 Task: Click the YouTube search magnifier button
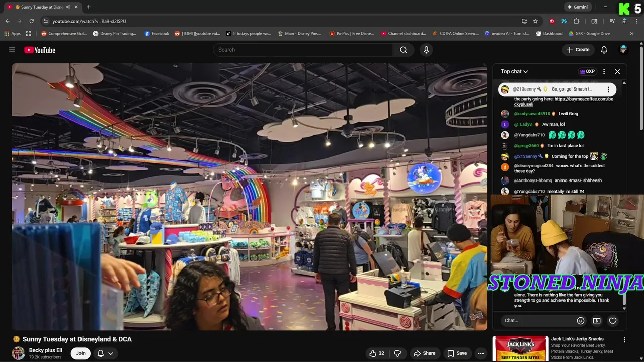[x=404, y=50]
